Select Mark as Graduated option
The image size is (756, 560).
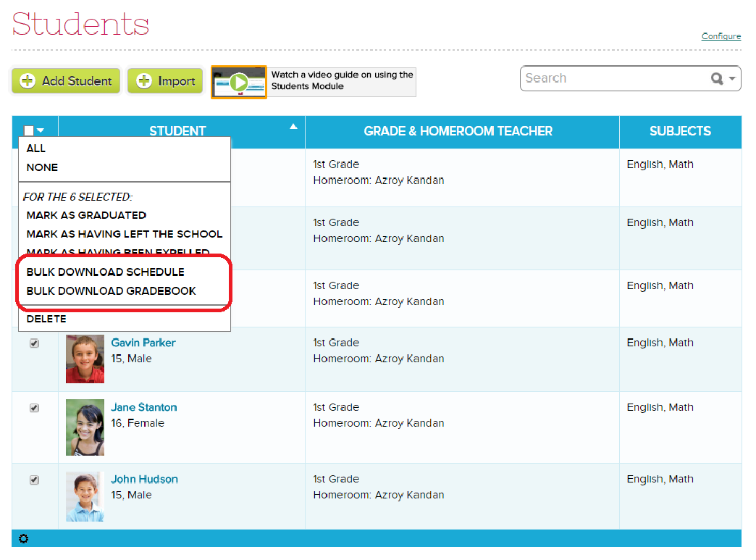click(86, 215)
